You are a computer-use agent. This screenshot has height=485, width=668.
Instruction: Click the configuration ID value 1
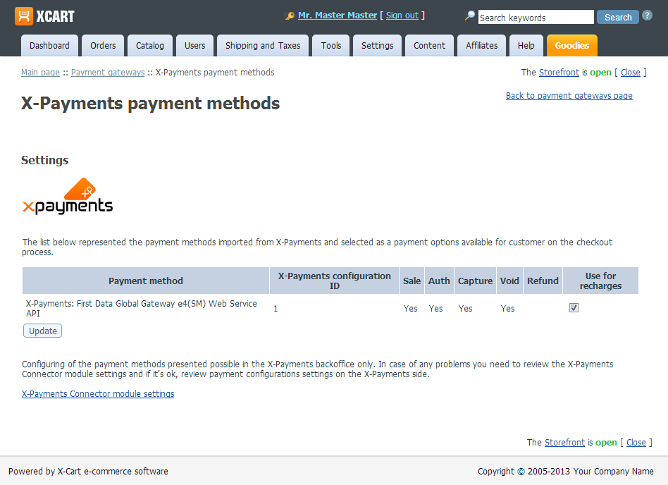point(276,309)
